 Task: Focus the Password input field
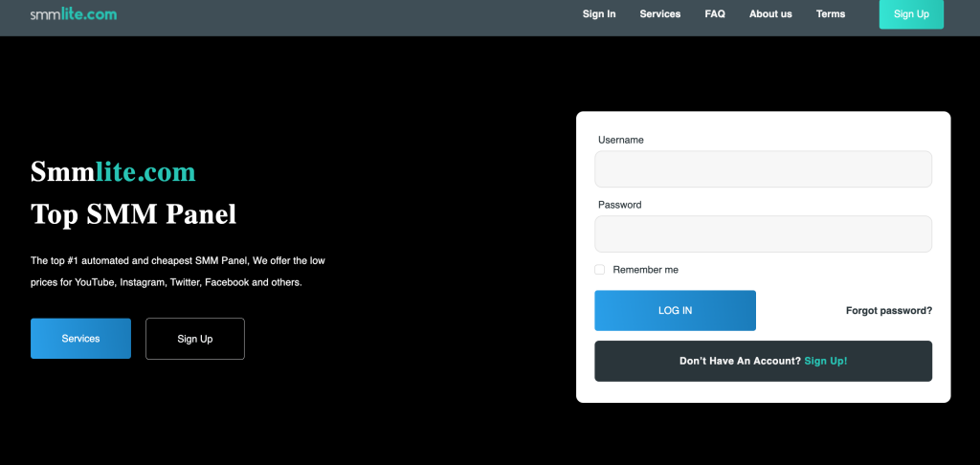point(763,233)
